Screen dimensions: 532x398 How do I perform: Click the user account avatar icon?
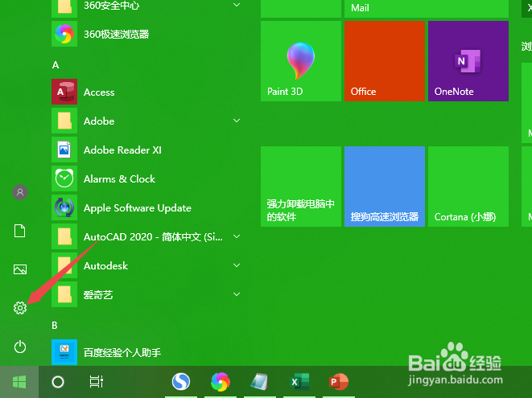[x=20, y=192]
